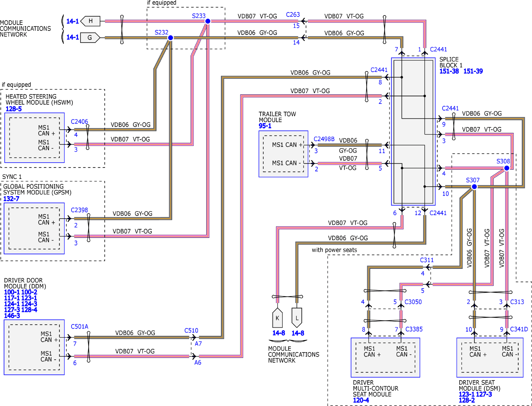Click the S307 splice node
This screenshot has width=532, height=406.
point(474,187)
